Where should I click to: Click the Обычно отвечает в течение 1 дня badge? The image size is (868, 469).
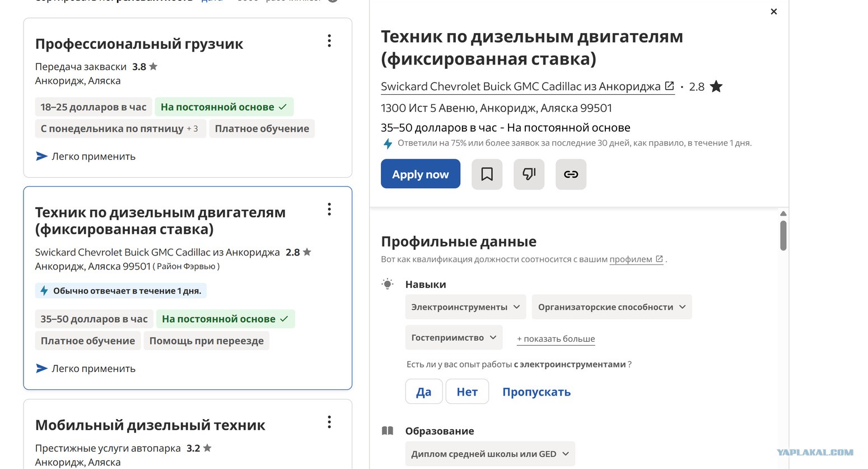[121, 291]
